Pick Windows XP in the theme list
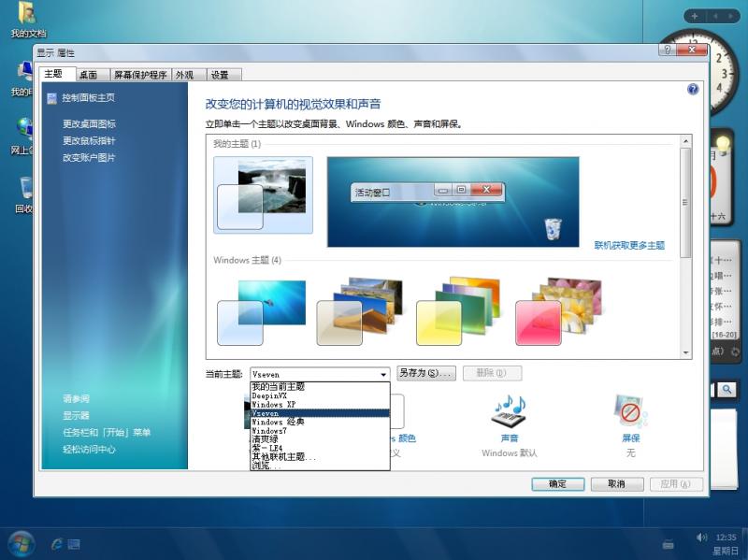This screenshot has width=748, height=560. (x=320, y=405)
